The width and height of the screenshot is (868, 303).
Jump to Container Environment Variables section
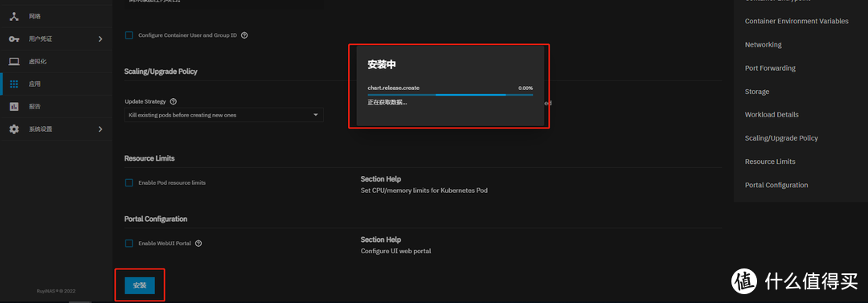[x=796, y=21]
